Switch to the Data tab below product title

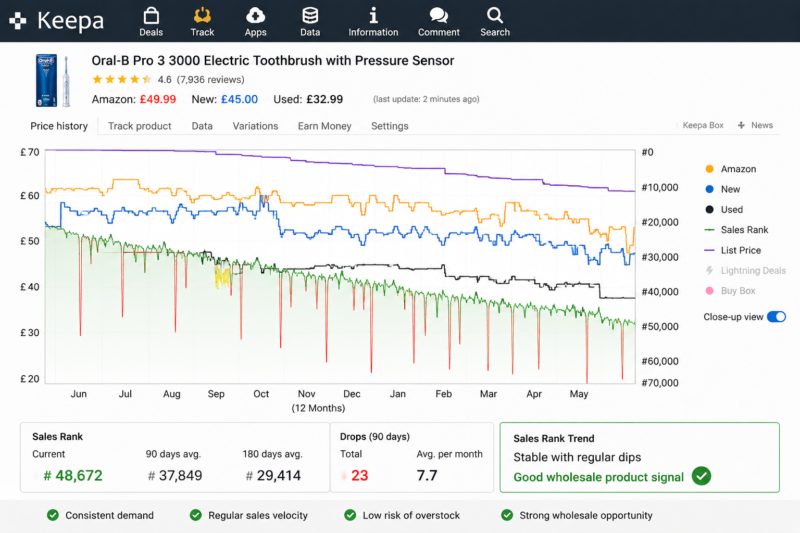(x=202, y=126)
